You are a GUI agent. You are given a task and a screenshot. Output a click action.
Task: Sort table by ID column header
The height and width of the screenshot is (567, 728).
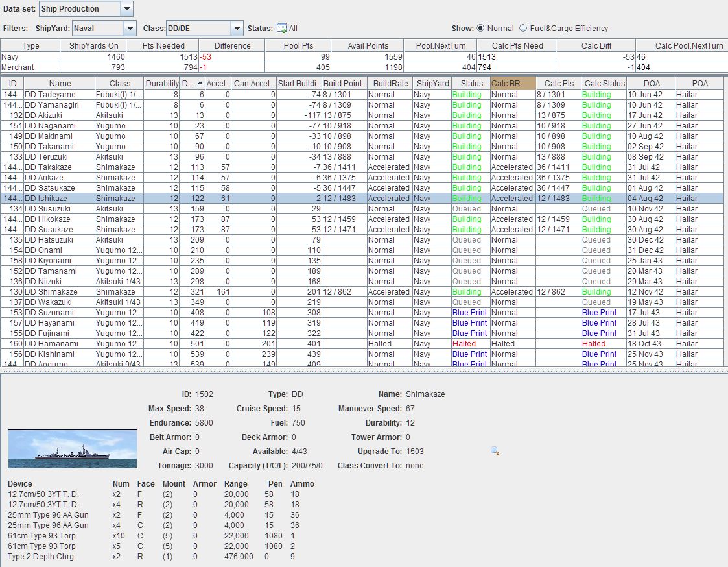point(12,83)
